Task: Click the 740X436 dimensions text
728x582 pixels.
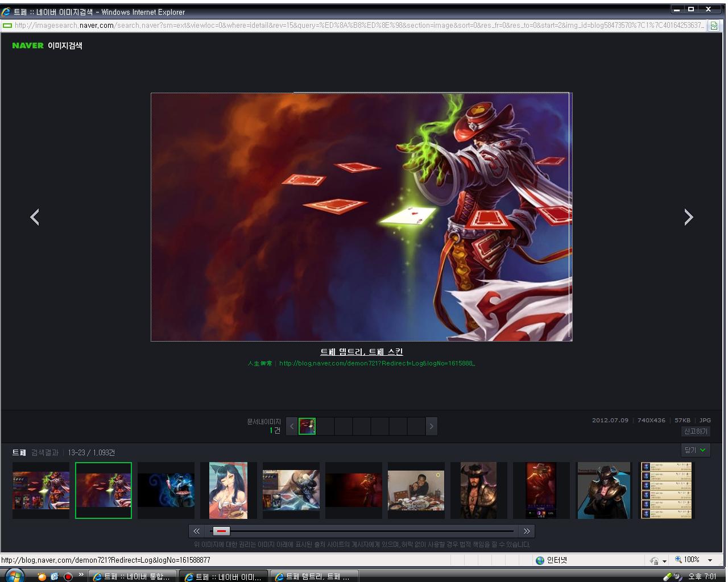Action: click(651, 421)
